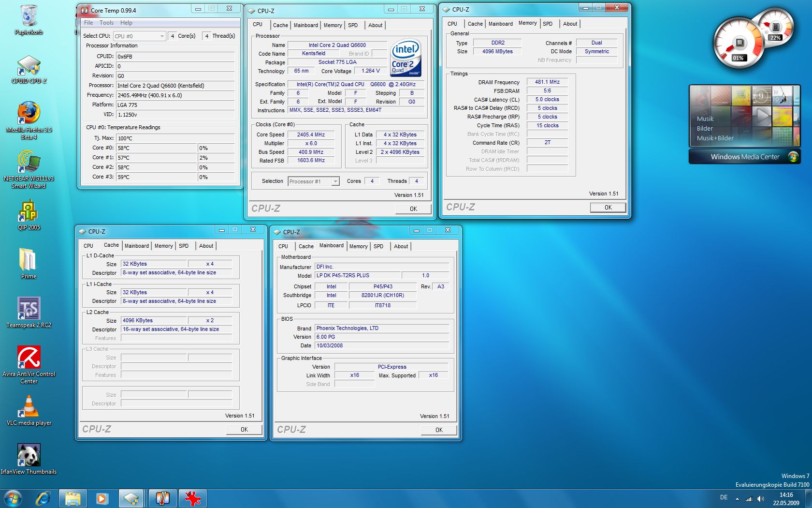Switch to About tab in Mainboard CPU-Z window
Image resolution: width=812 pixels, height=508 pixels.
point(401,246)
